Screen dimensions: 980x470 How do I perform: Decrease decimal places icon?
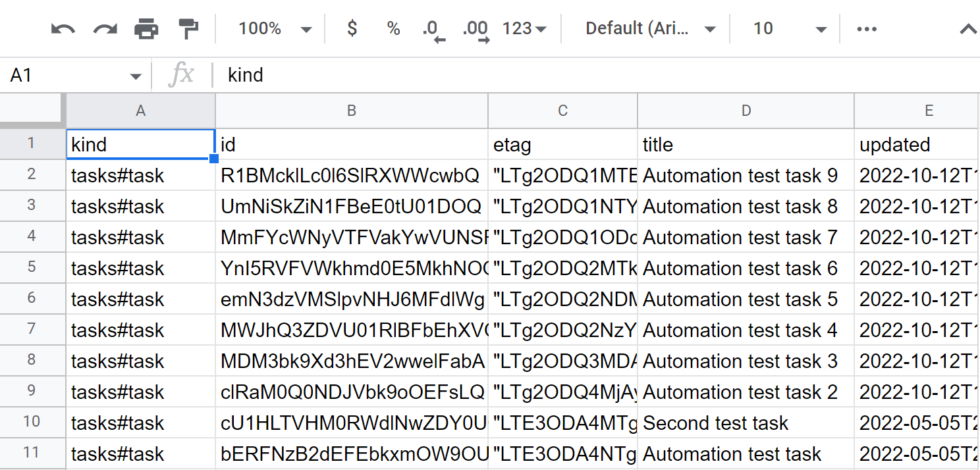(433, 30)
